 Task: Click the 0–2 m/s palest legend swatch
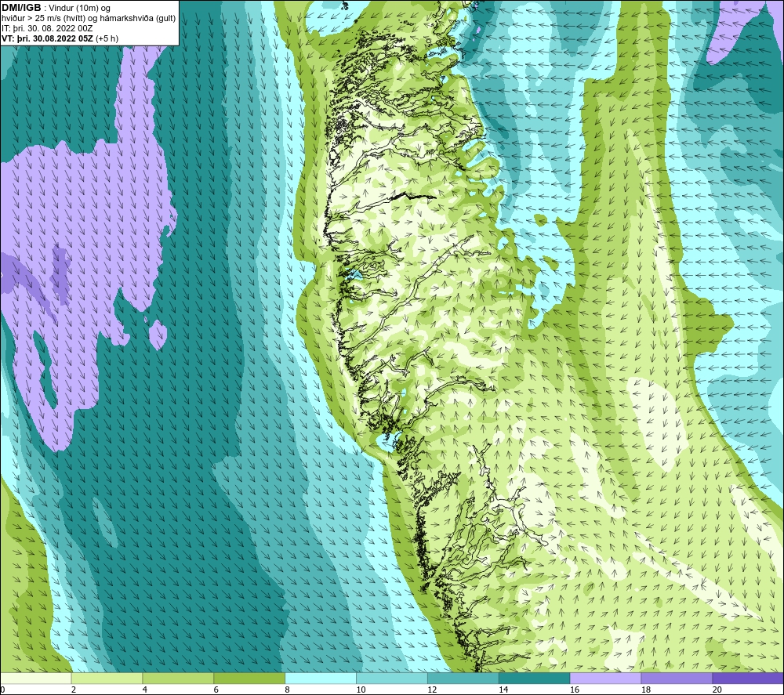coord(36,679)
